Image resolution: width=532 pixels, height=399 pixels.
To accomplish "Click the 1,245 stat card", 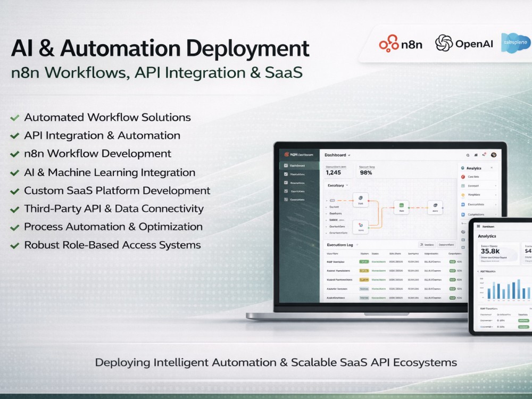I will pyautogui.click(x=338, y=171).
